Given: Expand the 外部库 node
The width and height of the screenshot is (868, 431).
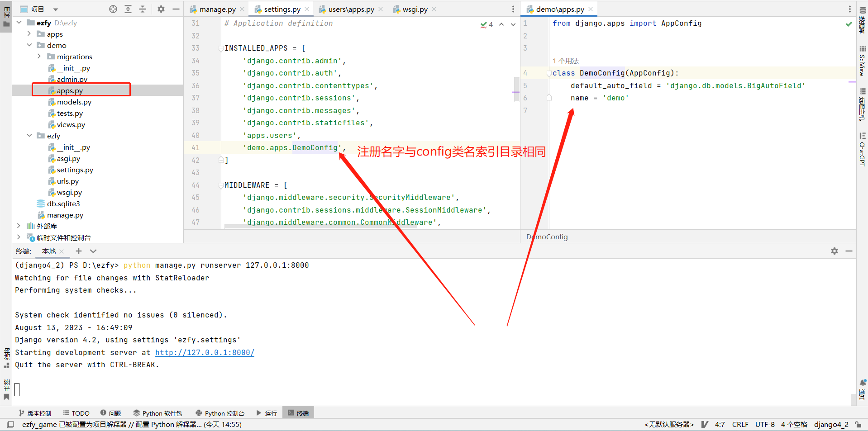Looking at the screenshot, I should [19, 226].
